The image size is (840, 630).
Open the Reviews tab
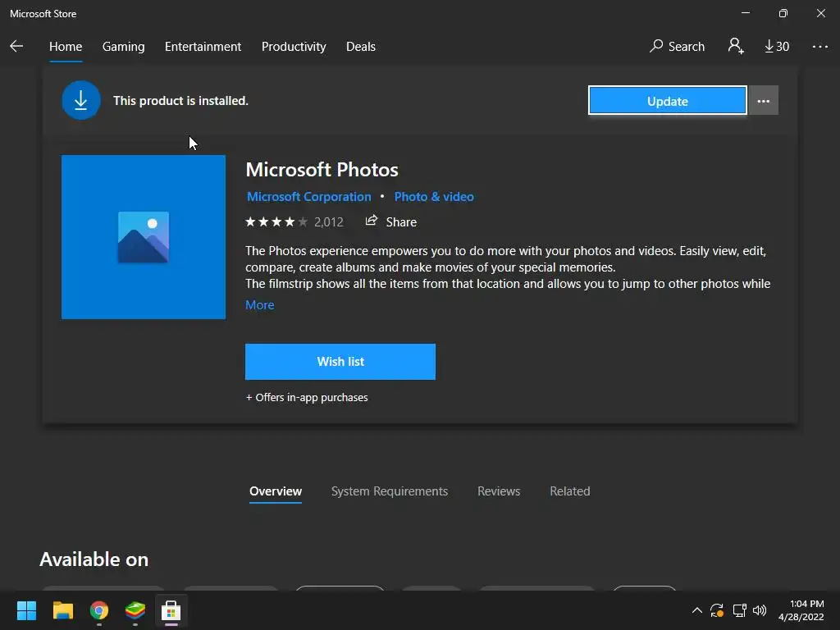click(499, 491)
